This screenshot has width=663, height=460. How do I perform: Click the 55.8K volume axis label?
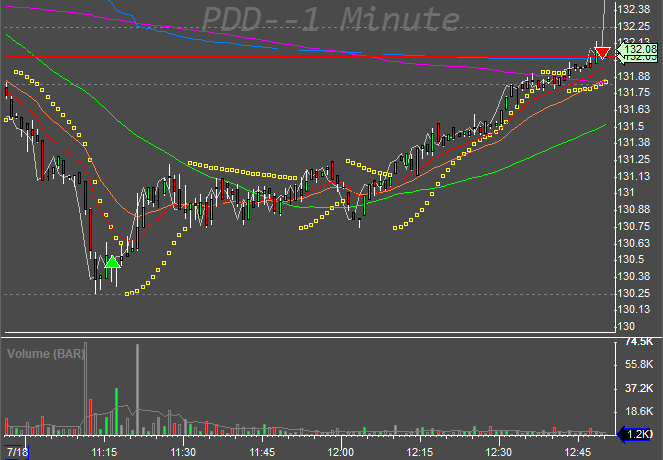pos(639,364)
